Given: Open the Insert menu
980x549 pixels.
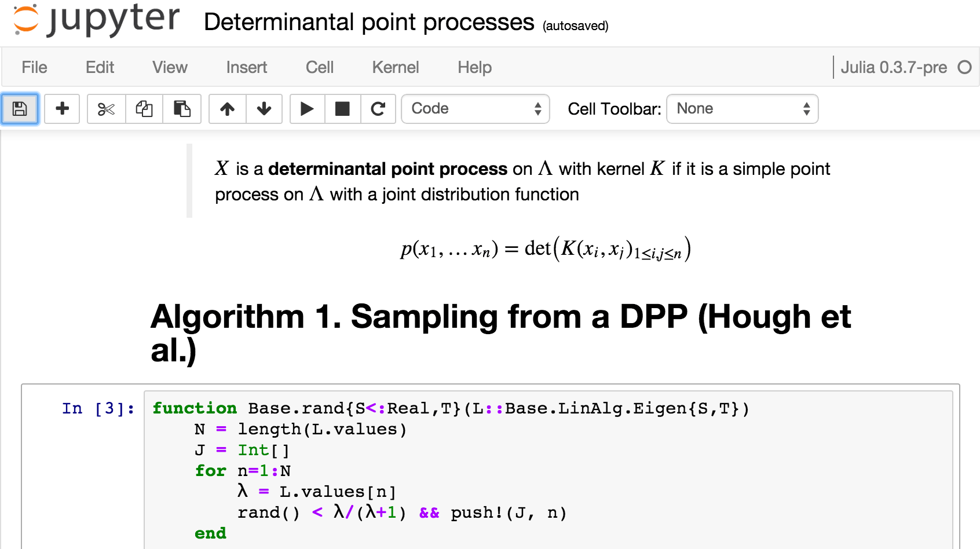Looking at the screenshot, I should 246,67.
